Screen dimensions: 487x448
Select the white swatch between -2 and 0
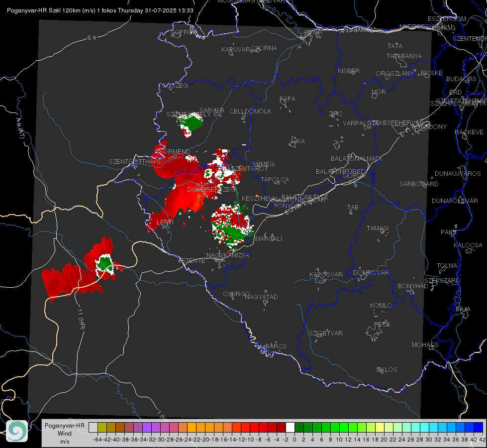coord(290,427)
